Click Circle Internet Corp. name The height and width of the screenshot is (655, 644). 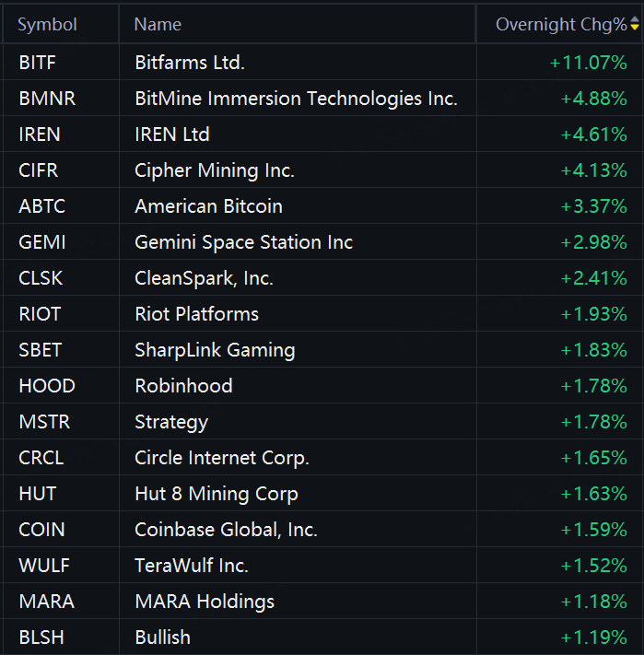(x=222, y=458)
